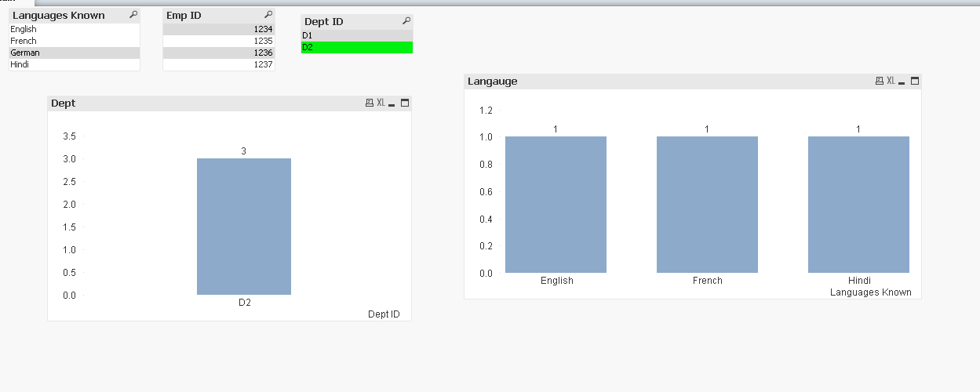Print the Langauge chart
This screenshot has width=980, height=392.
click(880, 81)
